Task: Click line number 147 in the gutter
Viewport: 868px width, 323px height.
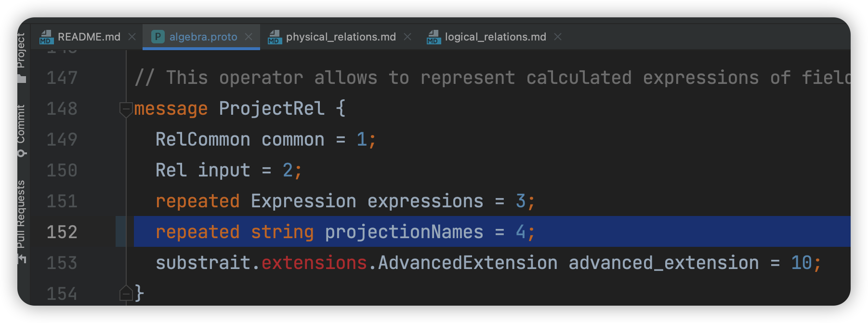Action: click(x=62, y=78)
